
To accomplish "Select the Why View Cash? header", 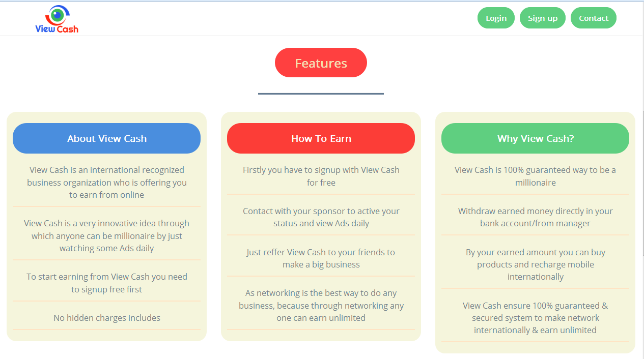I will [535, 138].
